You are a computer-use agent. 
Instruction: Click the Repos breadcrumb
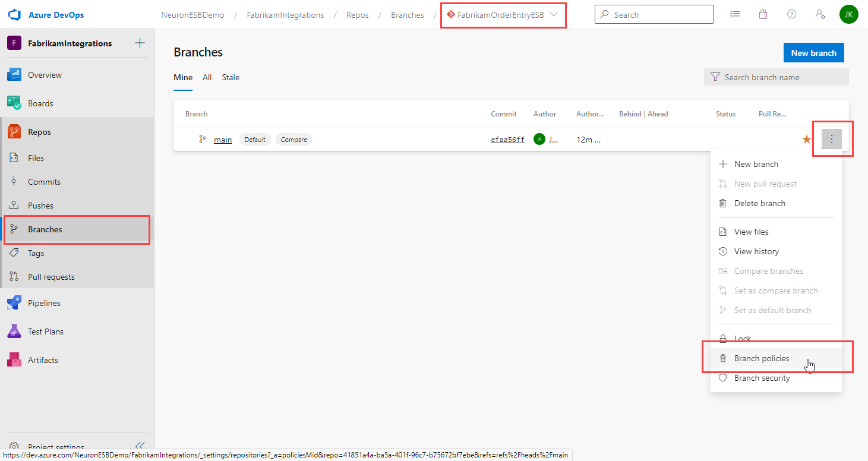[358, 15]
